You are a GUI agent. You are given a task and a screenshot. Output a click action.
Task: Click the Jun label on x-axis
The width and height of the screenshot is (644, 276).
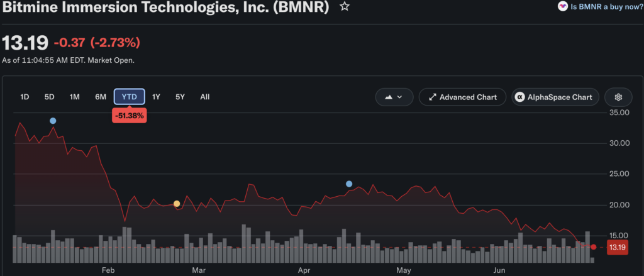499,271
